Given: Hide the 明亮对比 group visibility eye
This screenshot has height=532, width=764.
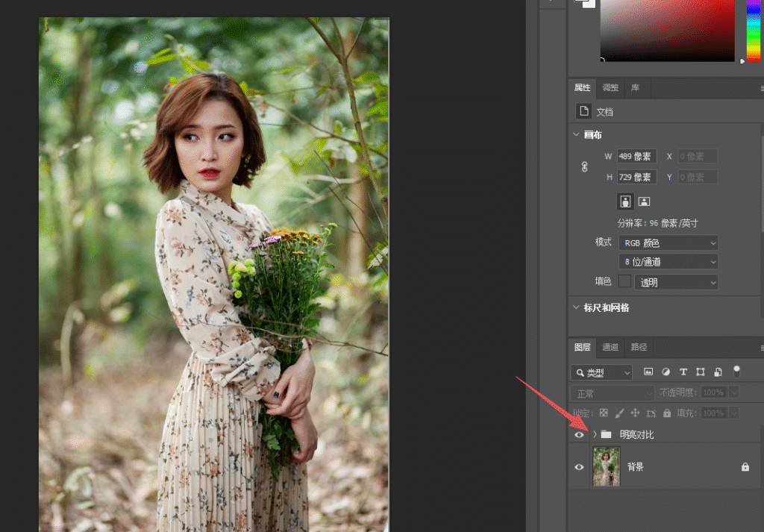Looking at the screenshot, I should tap(579, 434).
